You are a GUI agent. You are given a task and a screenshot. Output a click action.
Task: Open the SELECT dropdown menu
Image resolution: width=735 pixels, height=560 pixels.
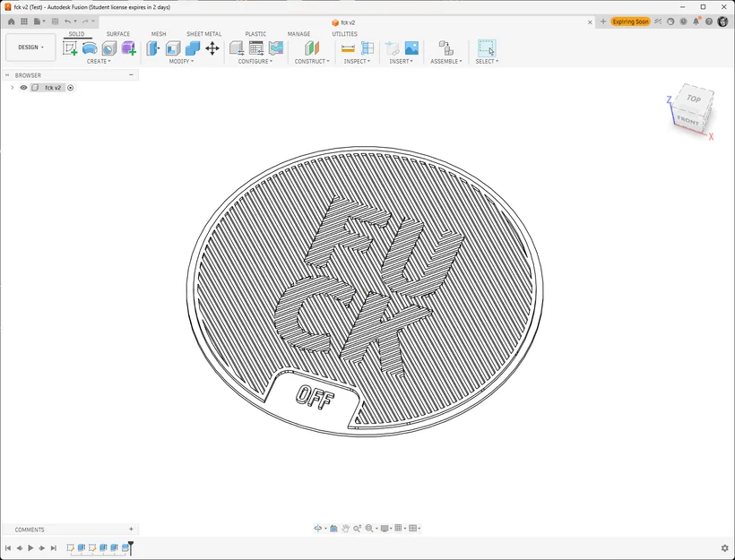[x=487, y=62]
